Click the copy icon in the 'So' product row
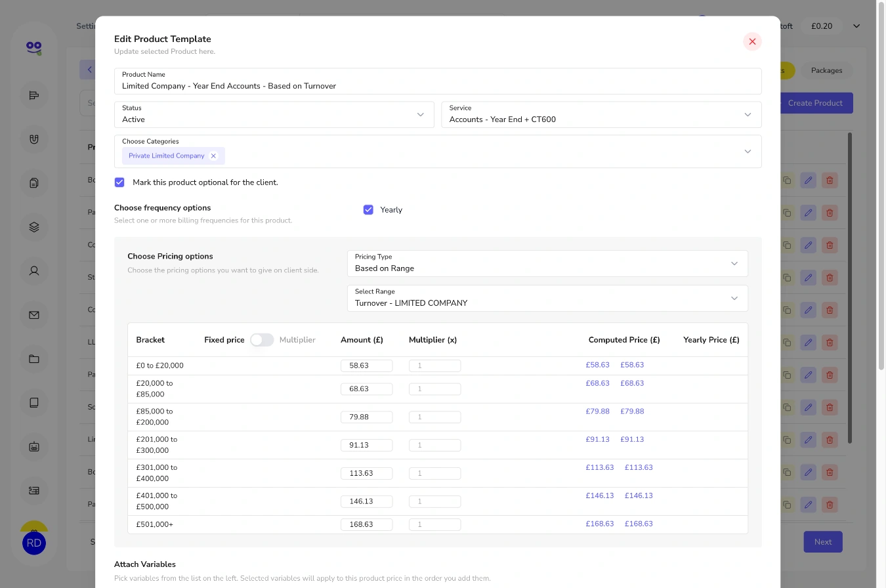 tap(786, 408)
